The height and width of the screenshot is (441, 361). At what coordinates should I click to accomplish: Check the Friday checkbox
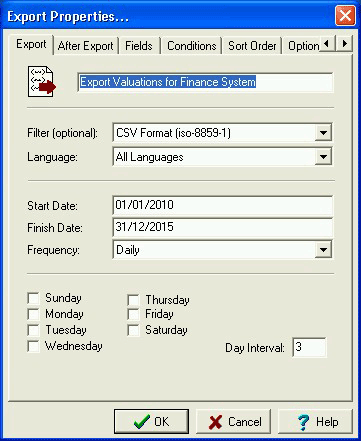(133, 314)
